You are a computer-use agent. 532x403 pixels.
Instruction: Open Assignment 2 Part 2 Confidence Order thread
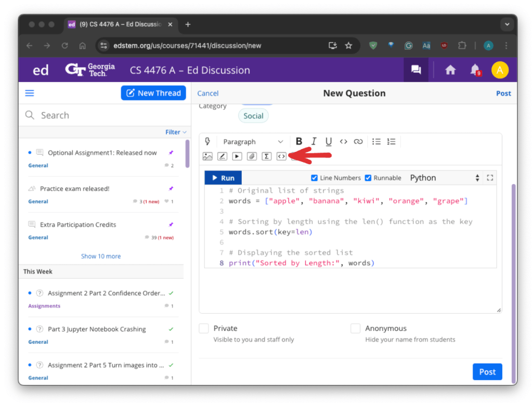click(106, 293)
